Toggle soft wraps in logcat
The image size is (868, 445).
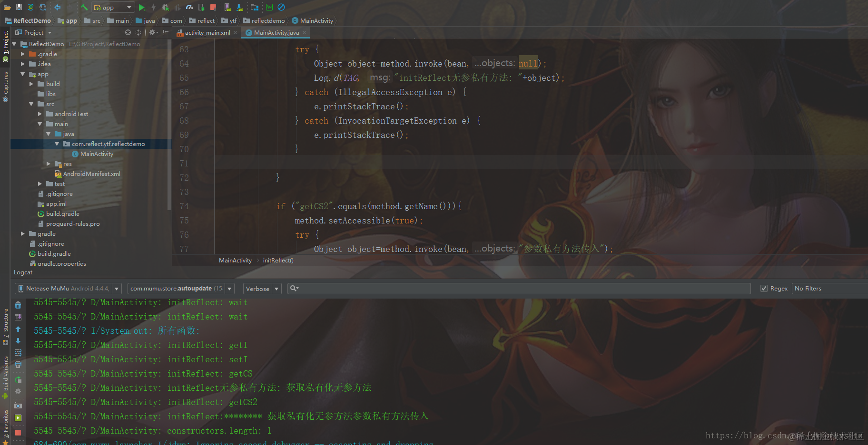coord(18,353)
